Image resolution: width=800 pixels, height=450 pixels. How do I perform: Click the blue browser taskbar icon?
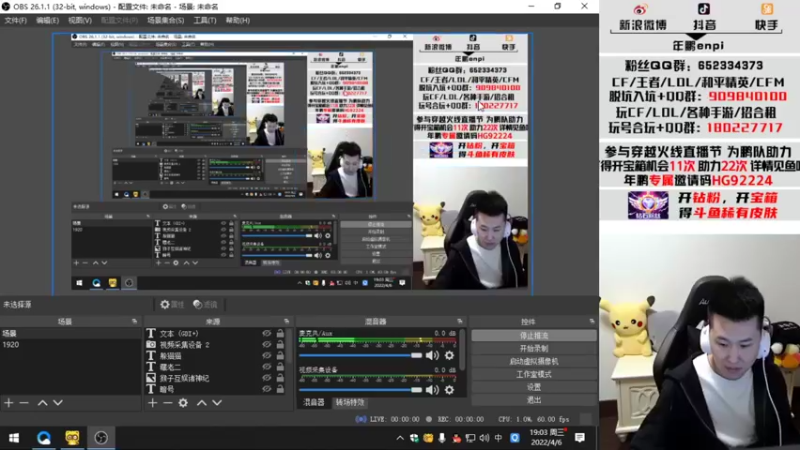click(43, 438)
